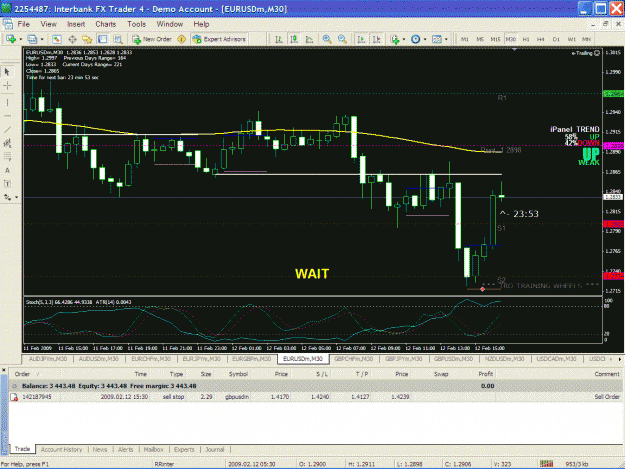The width and height of the screenshot is (625, 469).
Task: Select the M1 timeframe
Action: [465, 39]
